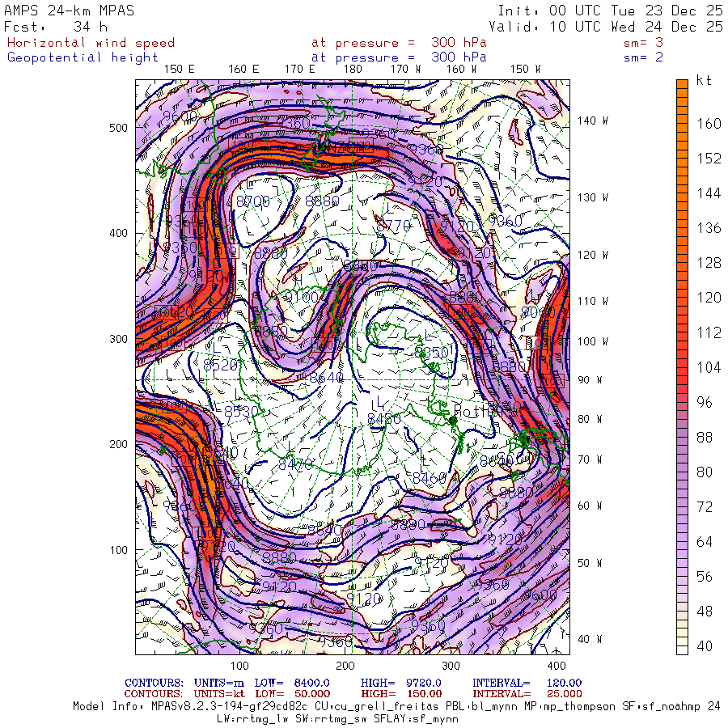Viewport: 728px width, 728px height.
Task: Click the "140 W" longitude label
Action: pyautogui.click(x=592, y=121)
